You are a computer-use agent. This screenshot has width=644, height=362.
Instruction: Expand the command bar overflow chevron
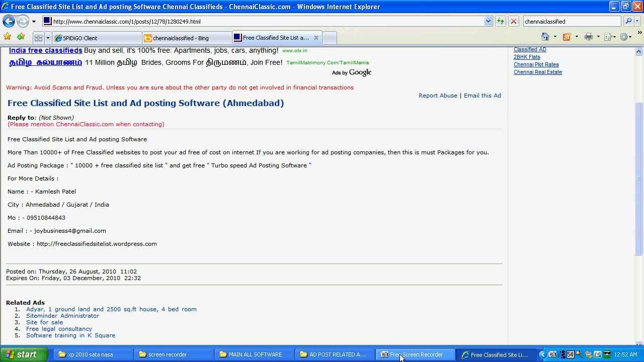[x=639, y=34]
